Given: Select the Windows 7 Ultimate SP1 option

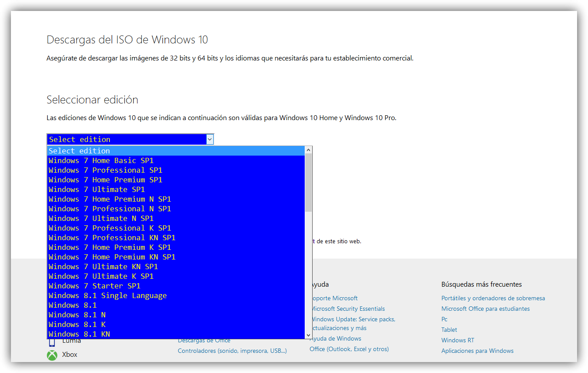Looking at the screenshot, I should tap(176, 189).
